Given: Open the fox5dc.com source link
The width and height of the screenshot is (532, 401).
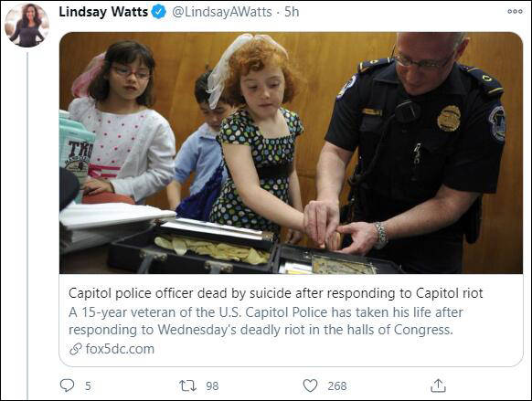Looking at the screenshot, I should click(120, 349).
